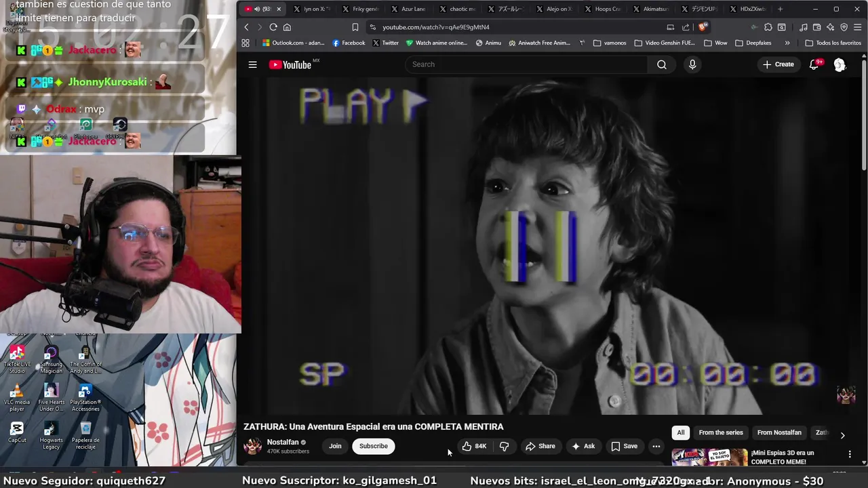This screenshot has width=868, height=488.
Task: Open the Nostalfan channel name link
Action: point(283,442)
